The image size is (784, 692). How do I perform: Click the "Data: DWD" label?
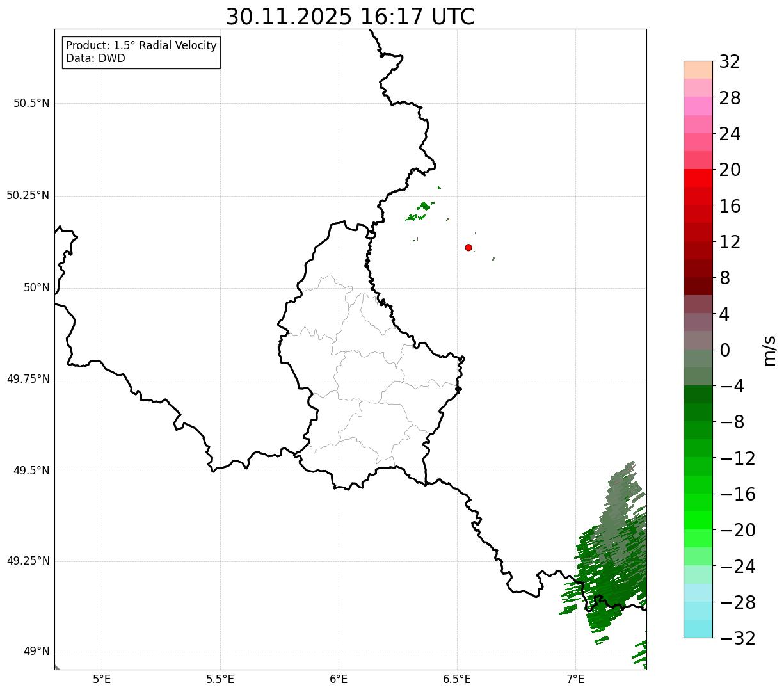(96, 59)
